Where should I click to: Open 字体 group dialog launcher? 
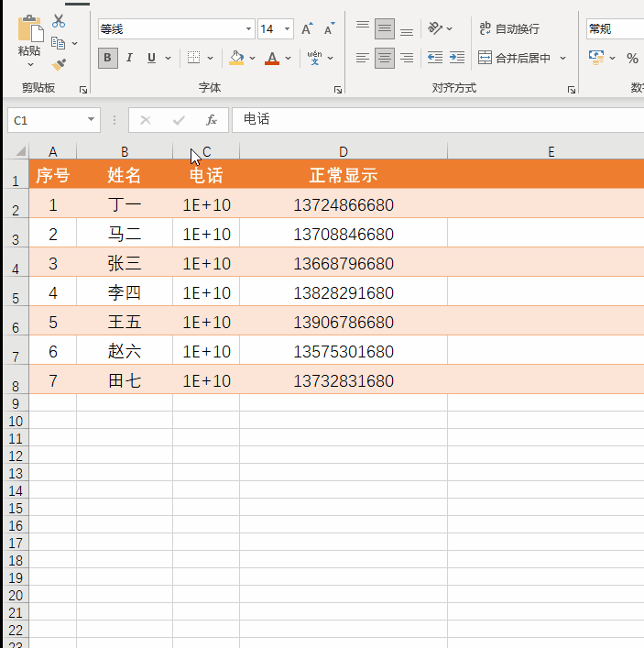[x=338, y=90]
